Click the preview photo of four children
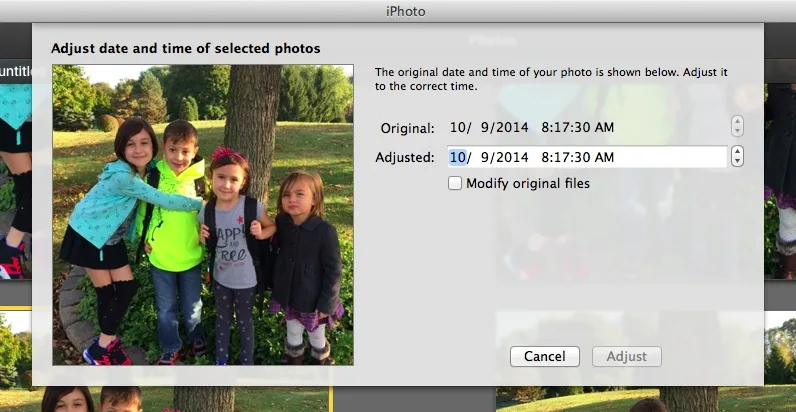This screenshot has height=412, width=796. point(203,215)
